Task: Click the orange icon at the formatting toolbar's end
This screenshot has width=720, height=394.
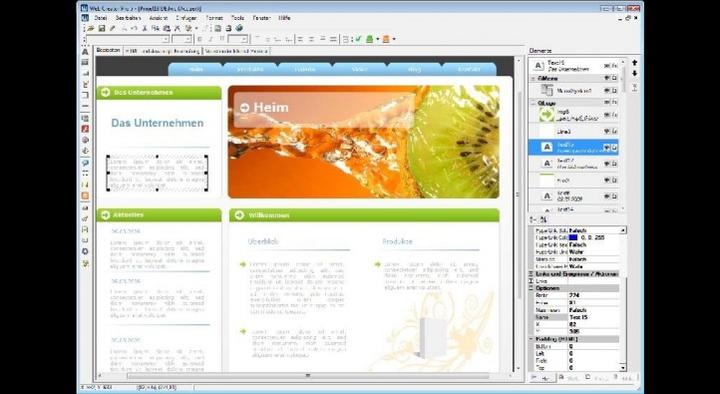Action: pyautogui.click(x=386, y=39)
